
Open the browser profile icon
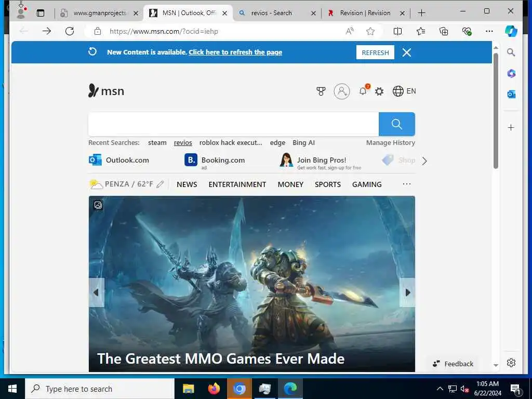click(21, 13)
